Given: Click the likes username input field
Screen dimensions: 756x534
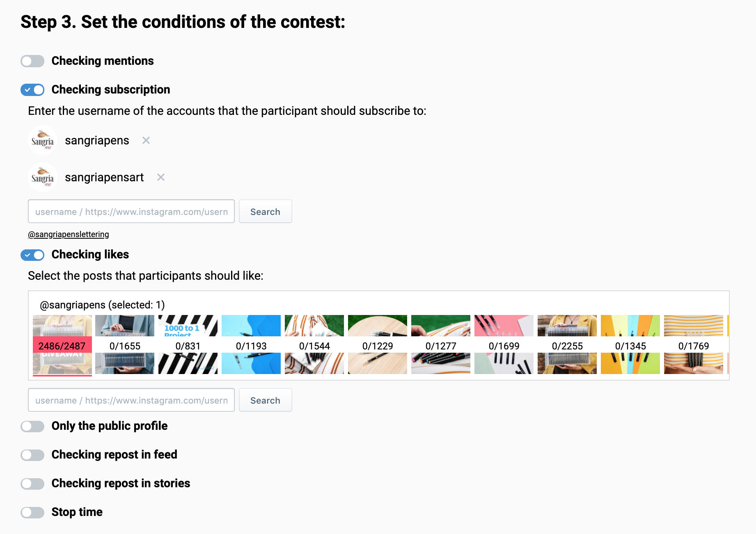Looking at the screenshot, I should 131,400.
